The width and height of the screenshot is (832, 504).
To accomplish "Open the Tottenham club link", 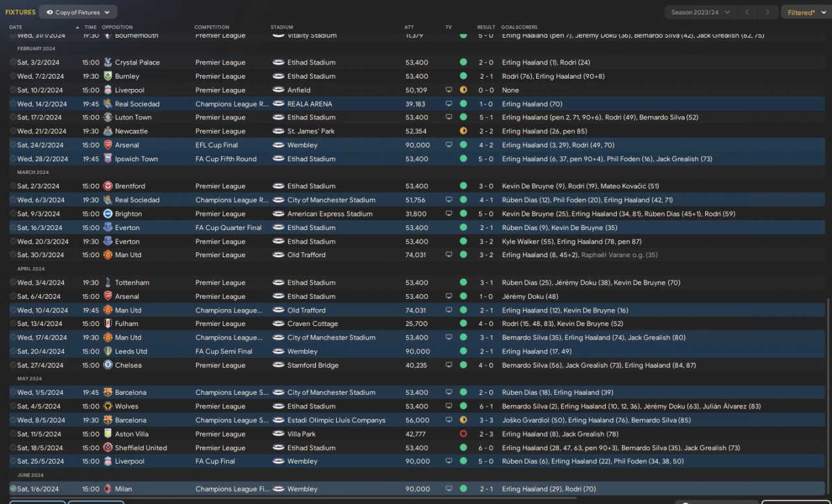I will pos(132,283).
